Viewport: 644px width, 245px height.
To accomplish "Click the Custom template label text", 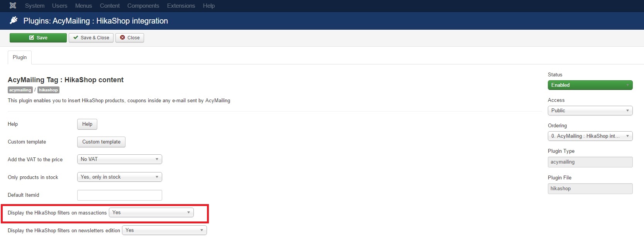I will coord(27,142).
